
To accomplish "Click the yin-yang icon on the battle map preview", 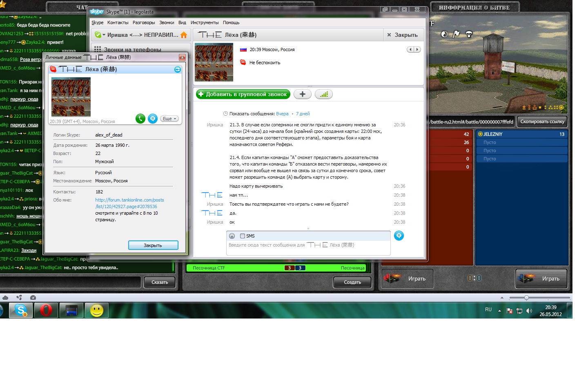I will [444, 34].
